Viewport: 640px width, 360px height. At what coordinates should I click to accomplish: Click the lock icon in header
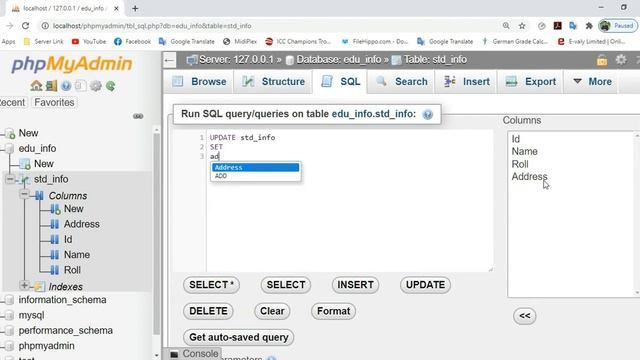point(602,60)
